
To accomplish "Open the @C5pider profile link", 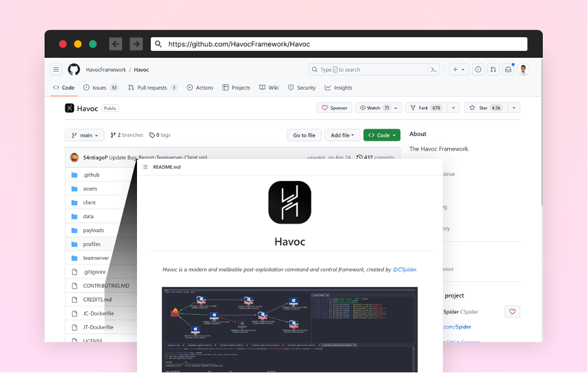I will [x=404, y=269].
